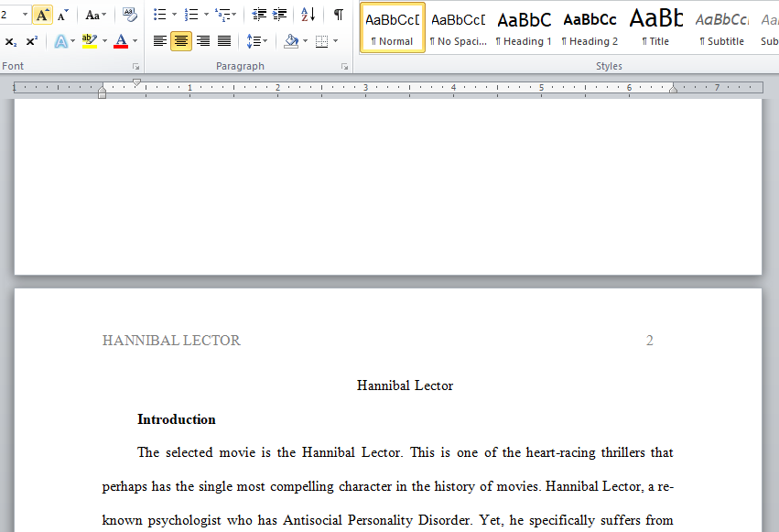Open the Change Case menu
The height and width of the screenshot is (532, 779).
pos(95,15)
